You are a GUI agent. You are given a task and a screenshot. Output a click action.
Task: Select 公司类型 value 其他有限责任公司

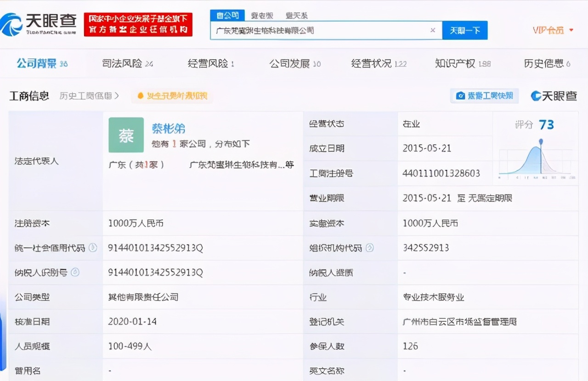143,297
